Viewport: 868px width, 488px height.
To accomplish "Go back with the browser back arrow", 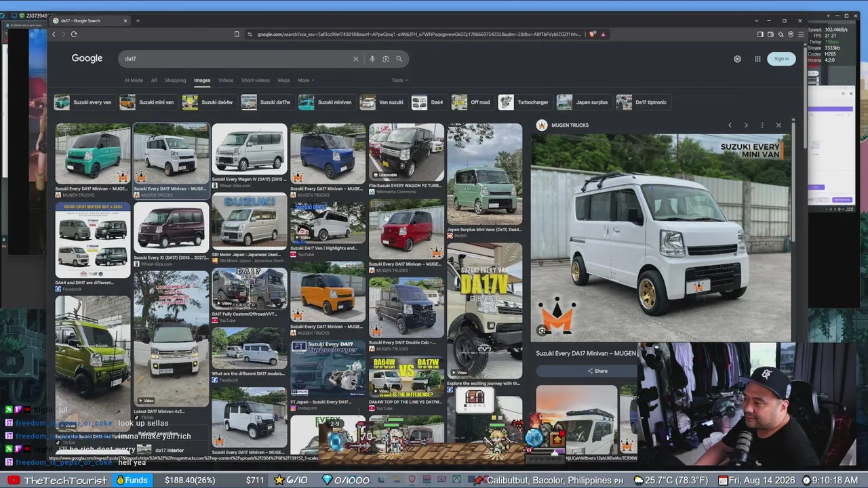I will coord(54,34).
